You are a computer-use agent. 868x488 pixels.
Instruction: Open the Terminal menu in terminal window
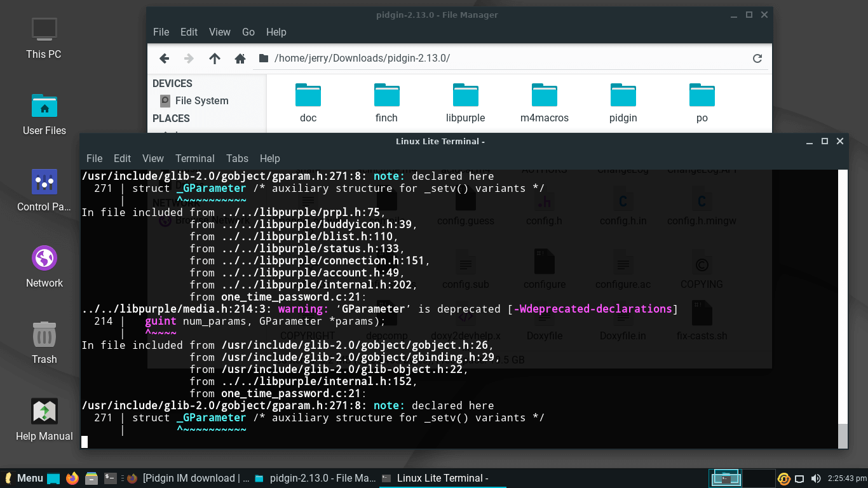click(x=195, y=158)
